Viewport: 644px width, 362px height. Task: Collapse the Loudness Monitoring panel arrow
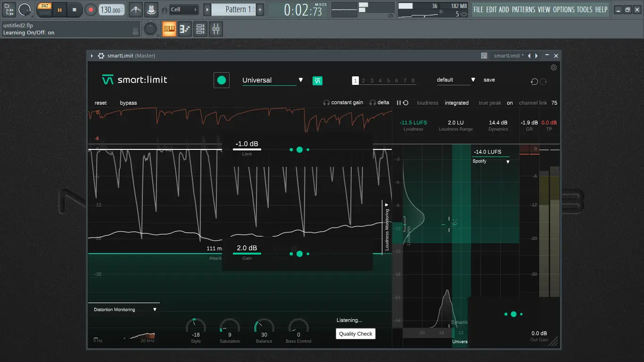[387, 205]
